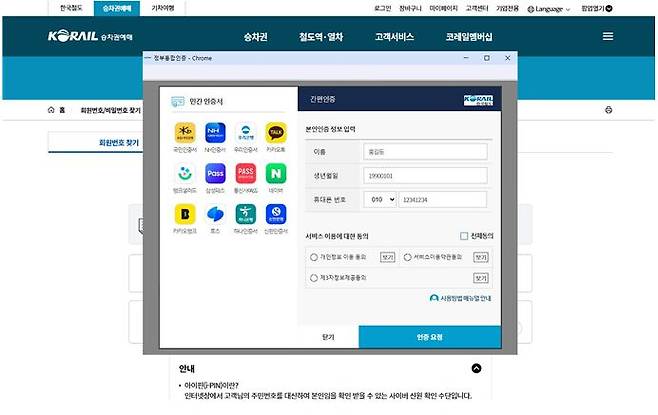Click the 홈 breadcrumb link

pyautogui.click(x=62, y=110)
